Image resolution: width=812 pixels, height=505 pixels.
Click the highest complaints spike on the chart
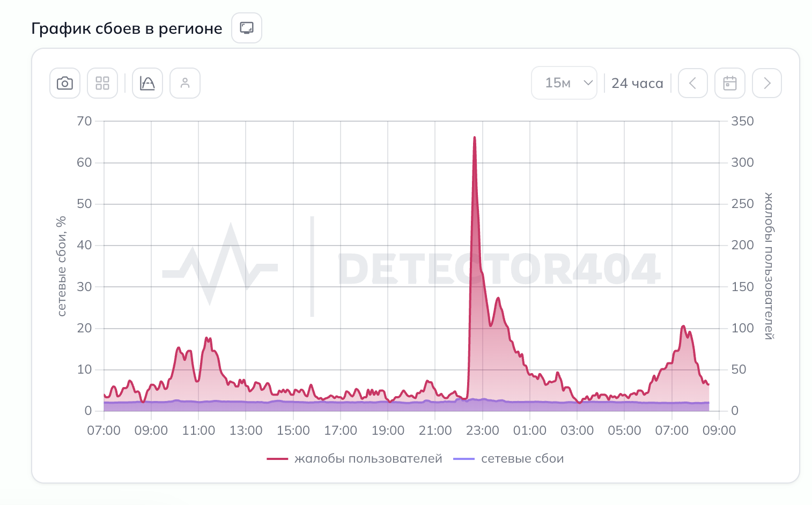pyautogui.click(x=475, y=138)
